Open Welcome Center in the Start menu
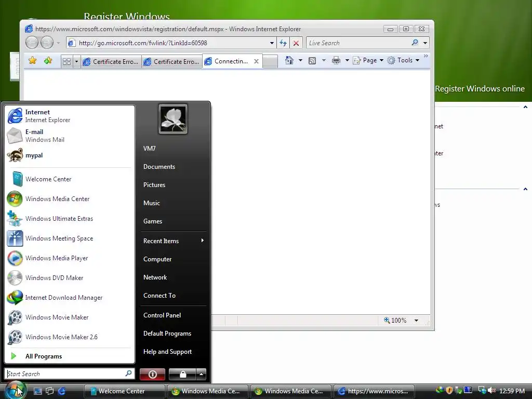Image resolution: width=532 pixels, height=399 pixels. (70, 179)
